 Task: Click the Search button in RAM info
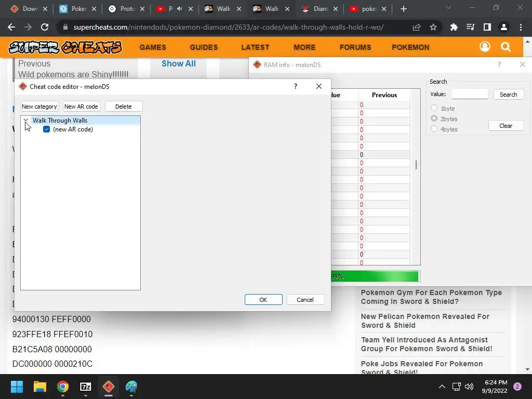(x=508, y=95)
